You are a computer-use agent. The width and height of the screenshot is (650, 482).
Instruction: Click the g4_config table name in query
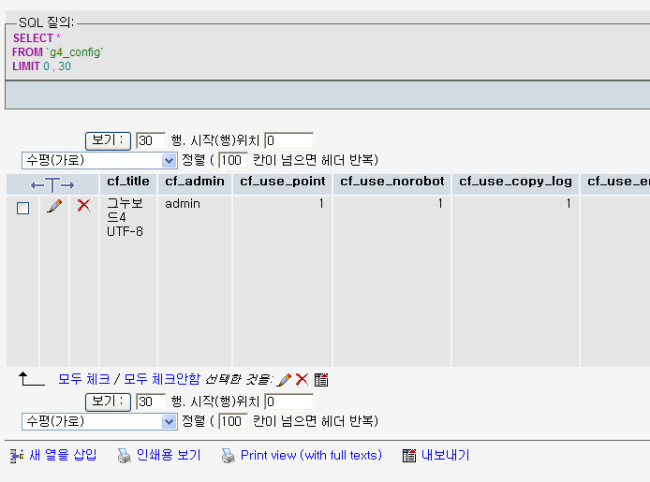pyautogui.click(x=75, y=53)
